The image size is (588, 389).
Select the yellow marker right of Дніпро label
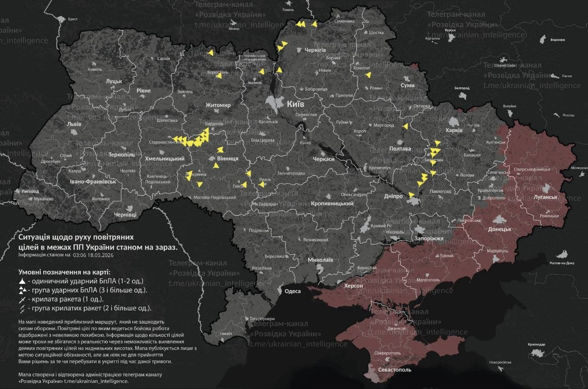pos(412,195)
